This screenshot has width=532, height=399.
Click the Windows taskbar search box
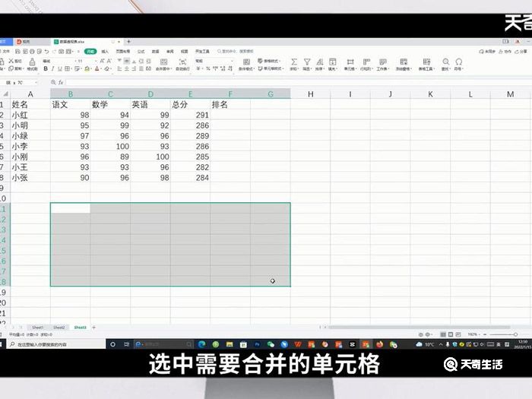[x=56, y=344]
